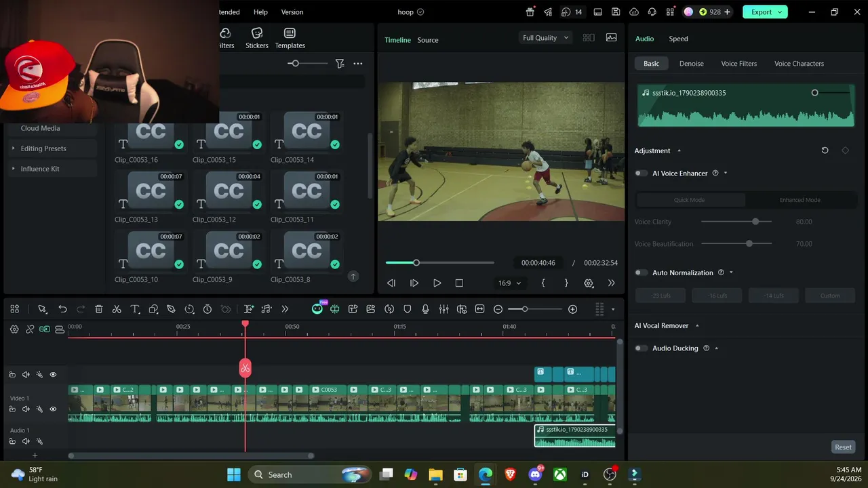Switch to the Denoise tab
The height and width of the screenshot is (488, 868).
(691, 64)
